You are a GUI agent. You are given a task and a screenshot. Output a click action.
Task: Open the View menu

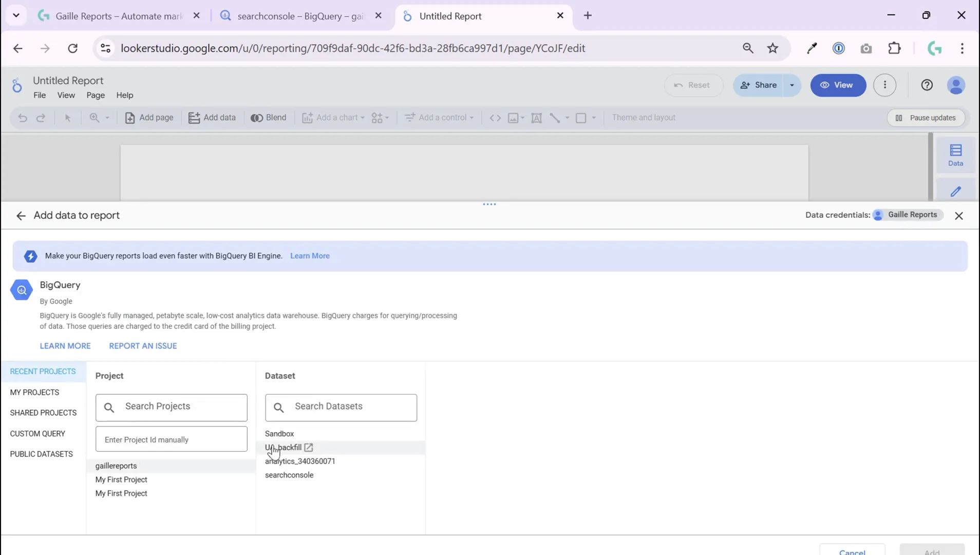click(66, 96)
